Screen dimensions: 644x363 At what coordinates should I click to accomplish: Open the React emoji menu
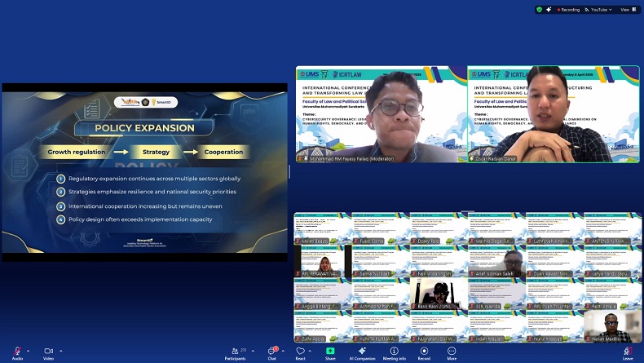coord(301,352)
